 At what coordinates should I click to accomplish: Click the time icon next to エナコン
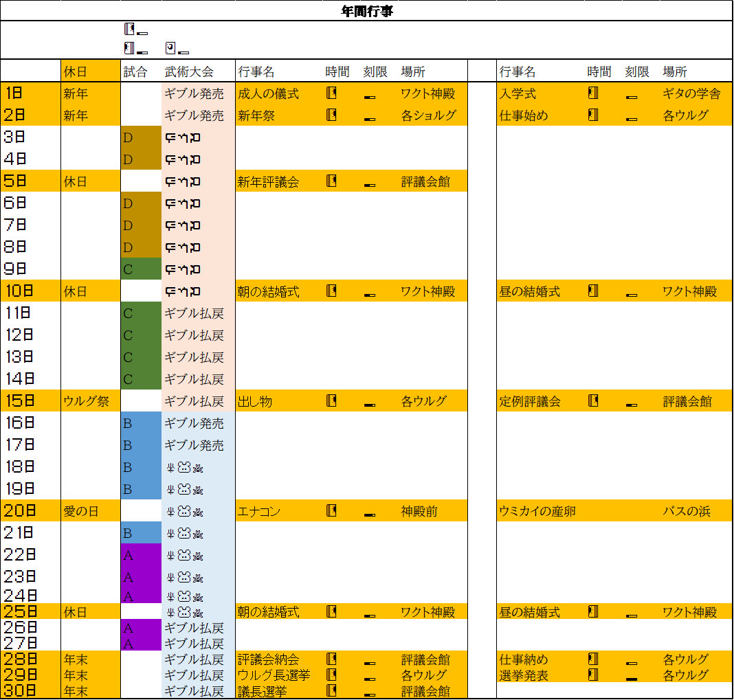331,510
